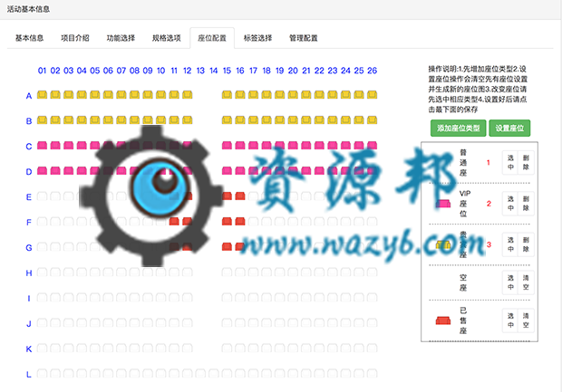
Task: Select the 座位配置 tab
Action: (212, 38)
